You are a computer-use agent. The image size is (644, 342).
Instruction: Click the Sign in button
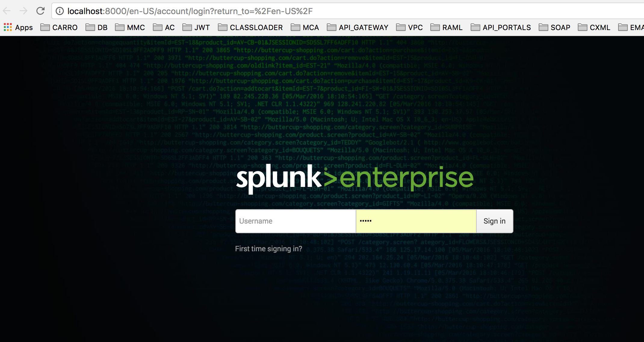point(494,221)
